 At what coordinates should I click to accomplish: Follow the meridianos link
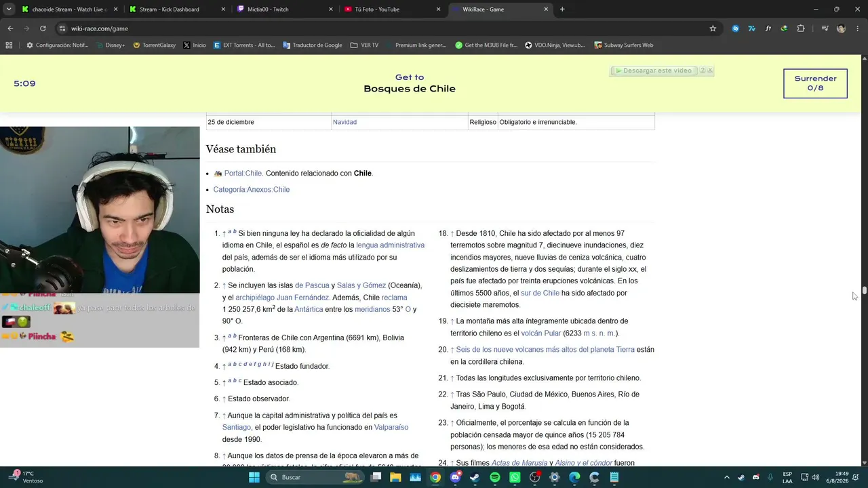(372, 309)
